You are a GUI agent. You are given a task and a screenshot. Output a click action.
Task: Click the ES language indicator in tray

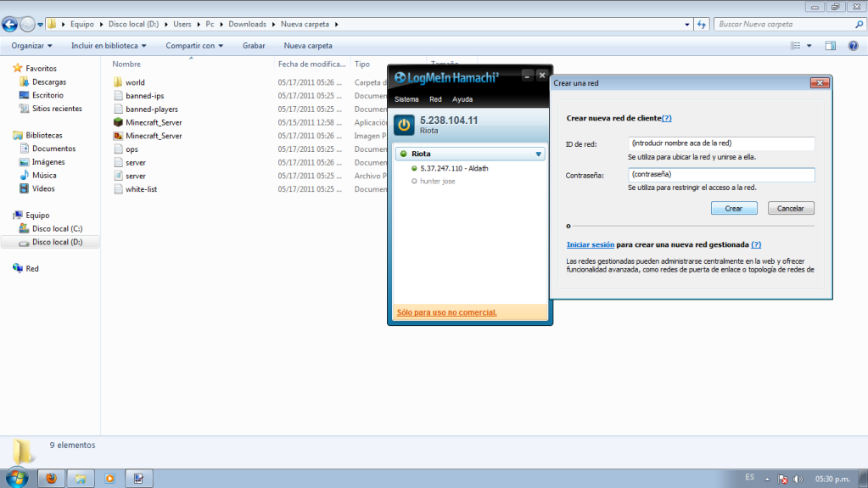pyautogui.click(x=749, y=477)
